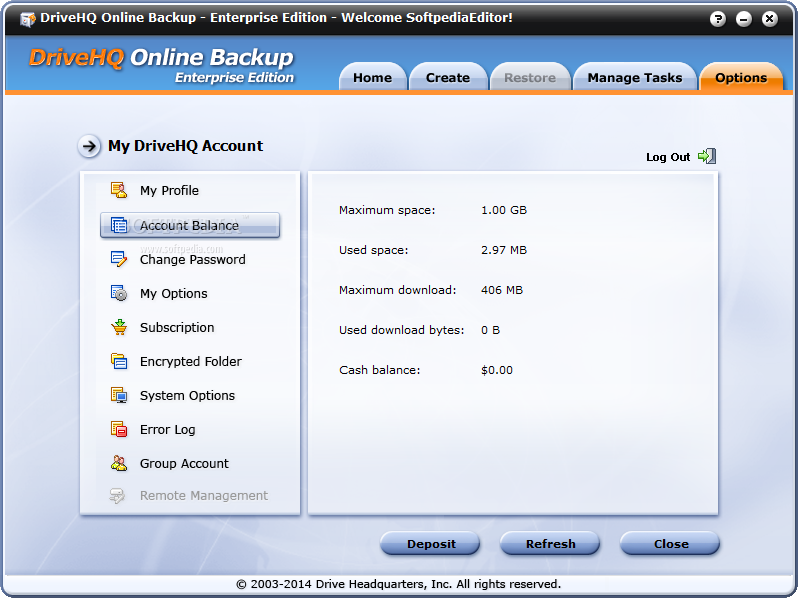Click the 0 B used download value

click(x=491, y=330)
